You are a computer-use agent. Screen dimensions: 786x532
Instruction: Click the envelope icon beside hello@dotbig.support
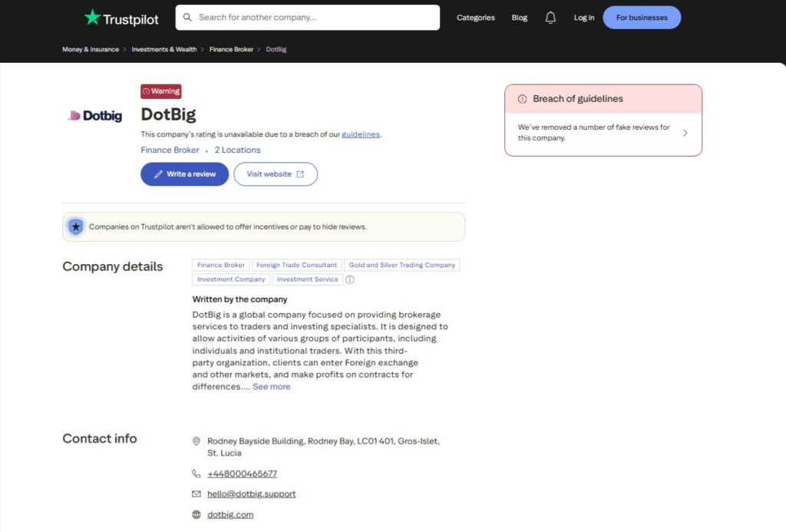(196, 494)
